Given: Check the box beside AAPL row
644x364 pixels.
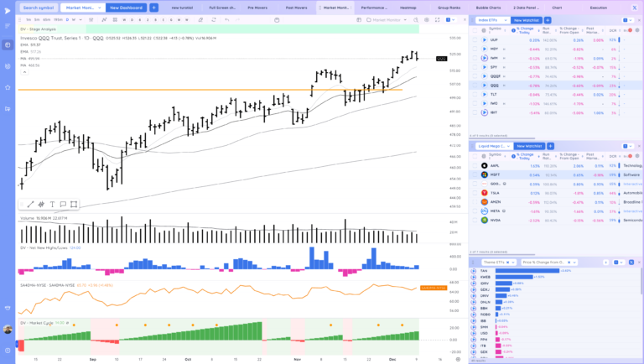Looking at the screenshot, I should pyautogui.click(x=475, y=166).
